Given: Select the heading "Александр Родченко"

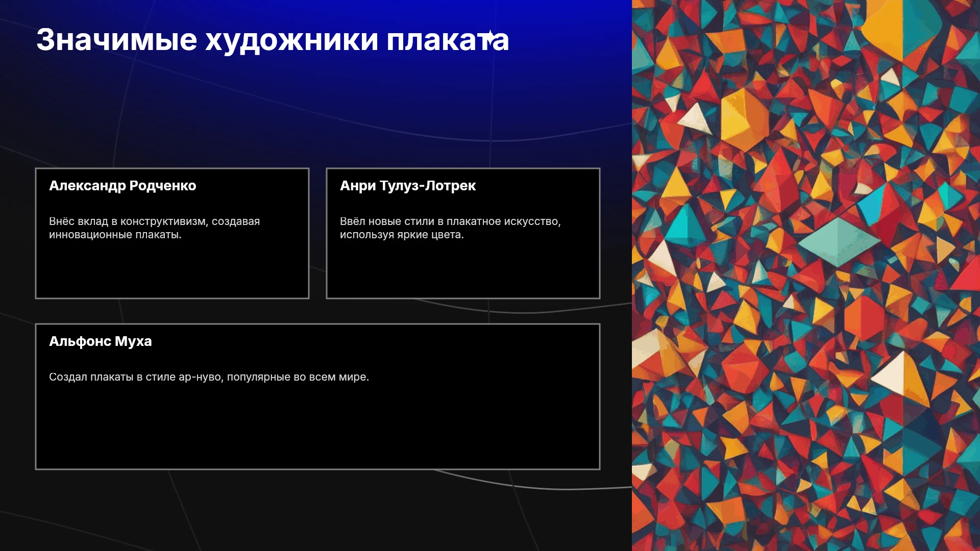Looking at the screenshot, I should pos(122,186).
